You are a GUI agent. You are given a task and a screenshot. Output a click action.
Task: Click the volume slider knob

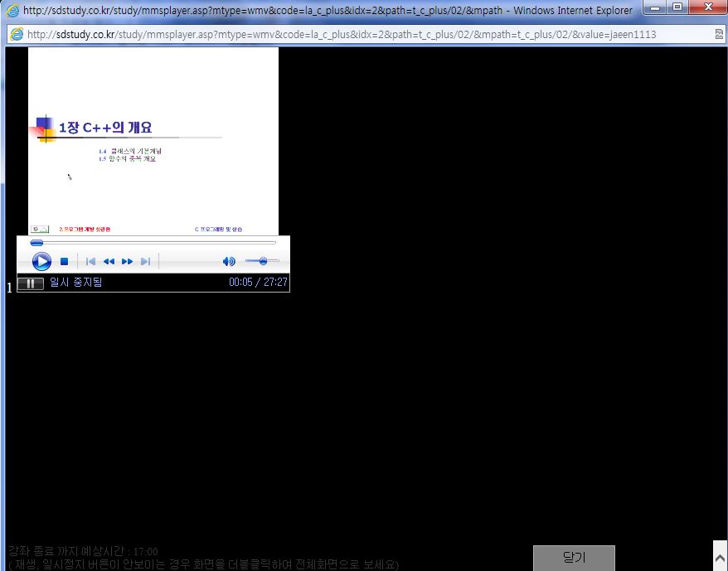pos(263,261)
